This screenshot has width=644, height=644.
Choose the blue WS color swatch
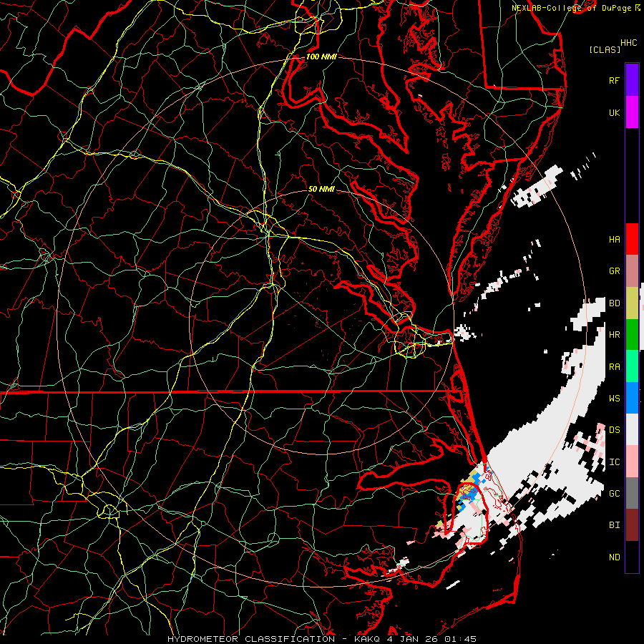pos(632,398)
